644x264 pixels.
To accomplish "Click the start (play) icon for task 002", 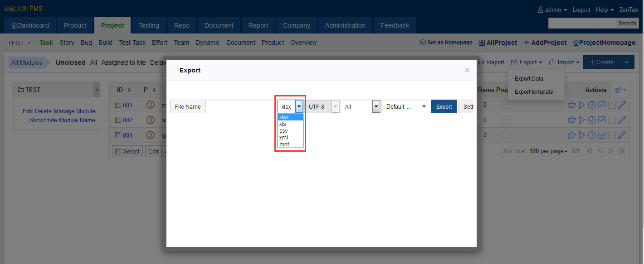I will pyautogui.click(x=582, y=120).
